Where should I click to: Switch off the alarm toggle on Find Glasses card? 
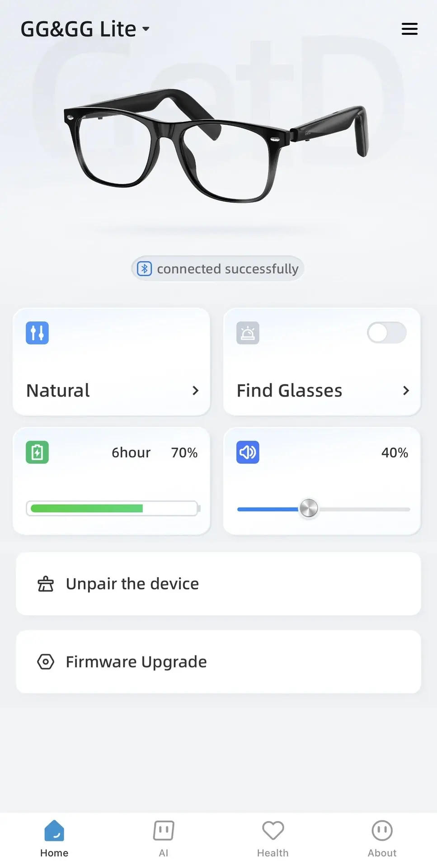coord(386,333)
